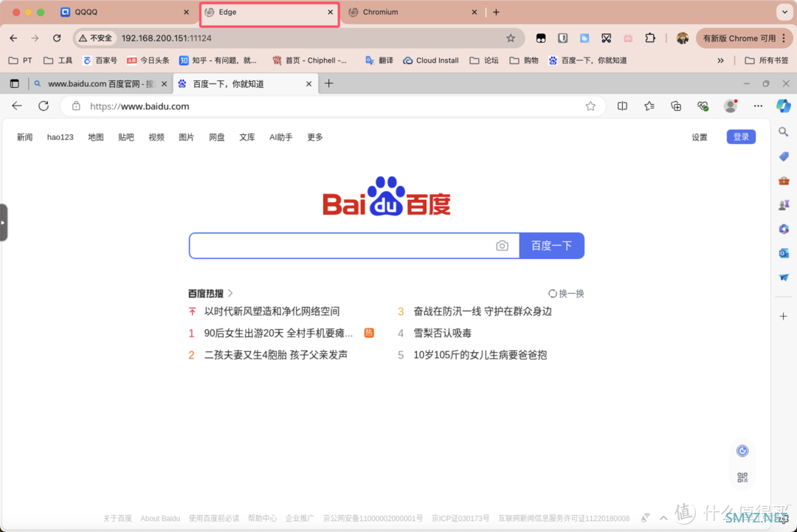Open Edge browser essentials heart icon
Viewport: 797px width, 532px height.
pos(703,106)
